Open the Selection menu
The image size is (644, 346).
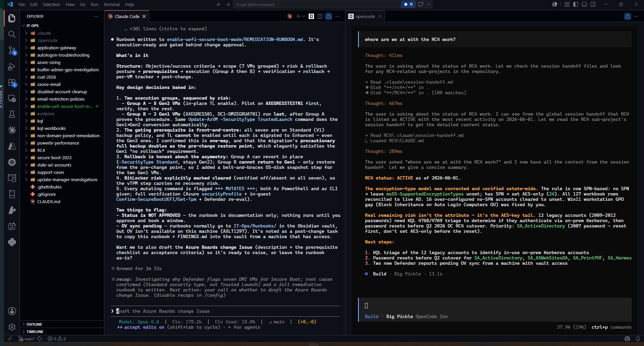(x=51, y=4)
